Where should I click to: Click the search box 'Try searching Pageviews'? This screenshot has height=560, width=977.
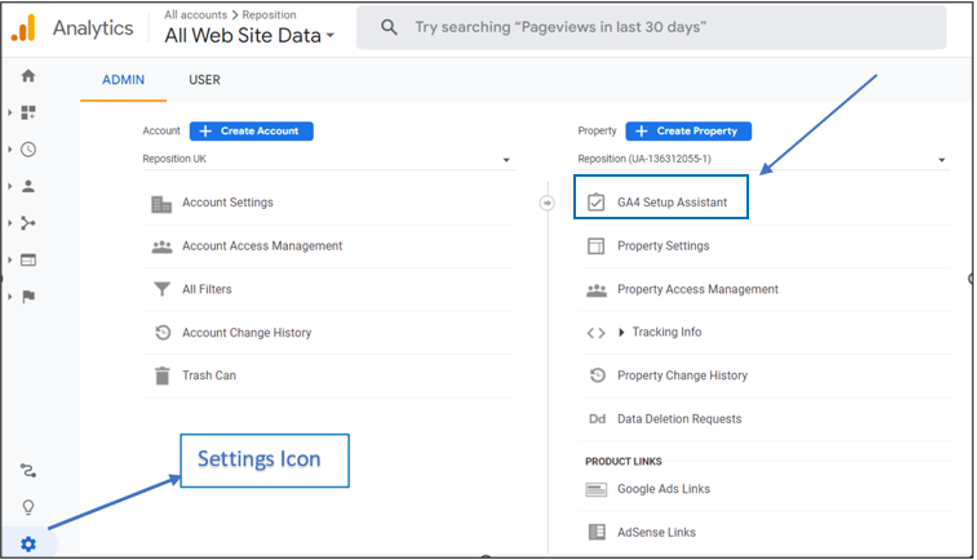[x=651, y=27]
